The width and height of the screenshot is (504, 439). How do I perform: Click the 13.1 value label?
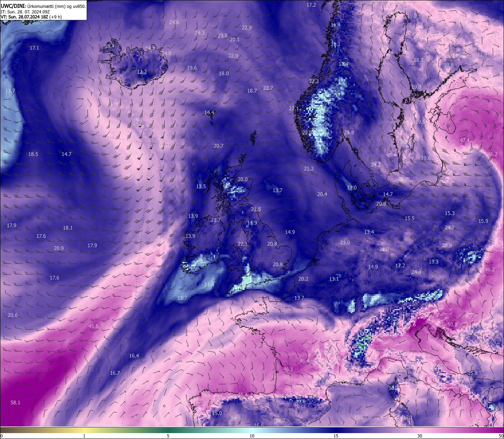coord(334,279)
